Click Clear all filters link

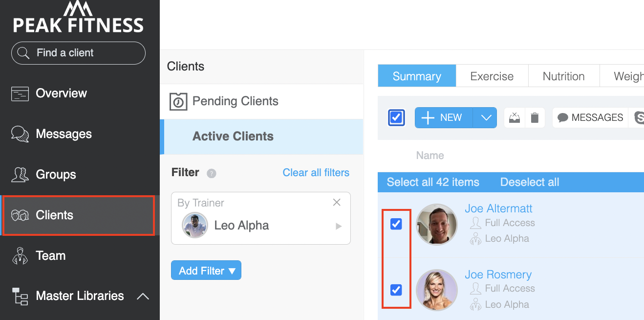(316, 173)
